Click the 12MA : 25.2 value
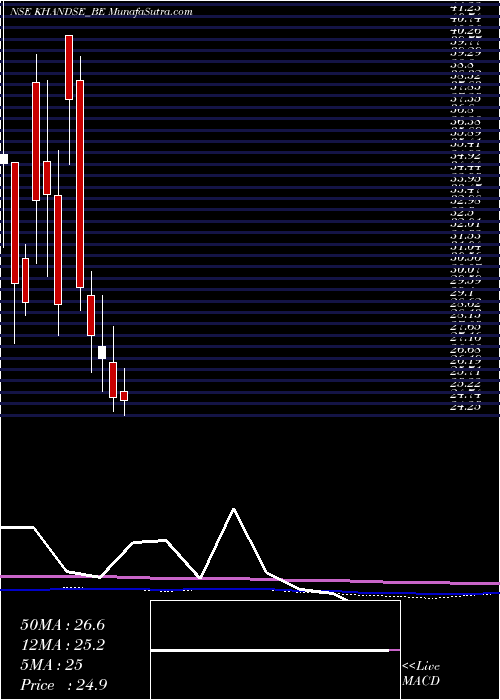Viewport: 500px width, 700px height. click(x=62, y=645)
